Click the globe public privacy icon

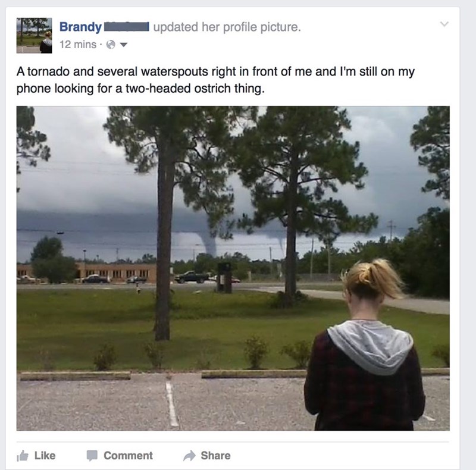pyautogui.click(x=111, y=45)
